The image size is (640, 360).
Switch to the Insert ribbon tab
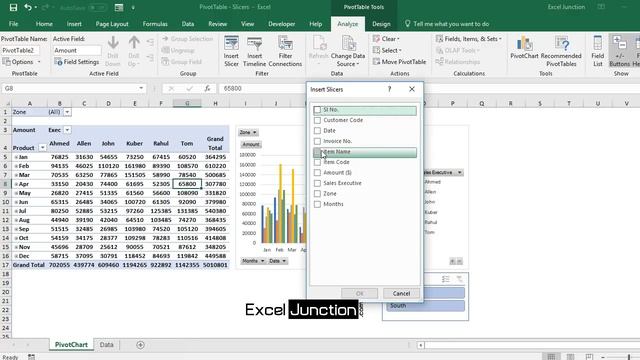pos(74,24)
